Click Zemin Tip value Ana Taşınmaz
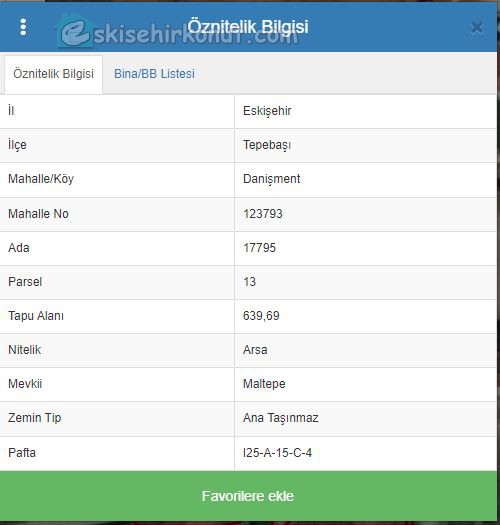This screenshot has height=525, width=500. point(281,418)
